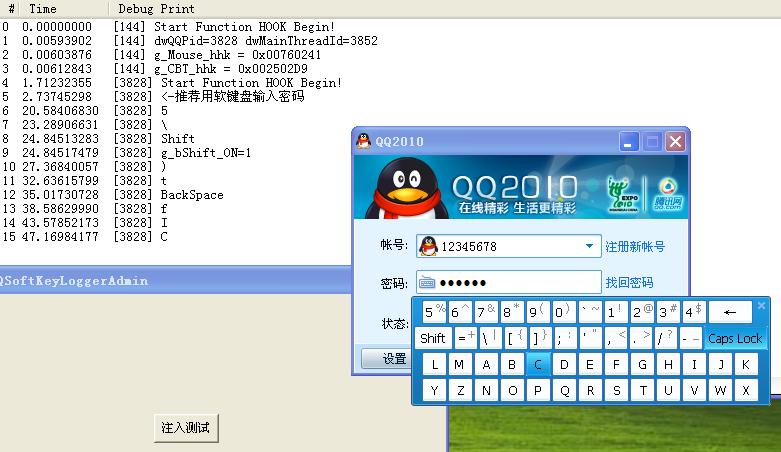
Task: Click the QSoftKeyLoggerAdmin title bar
Action: tap(175, 280)
